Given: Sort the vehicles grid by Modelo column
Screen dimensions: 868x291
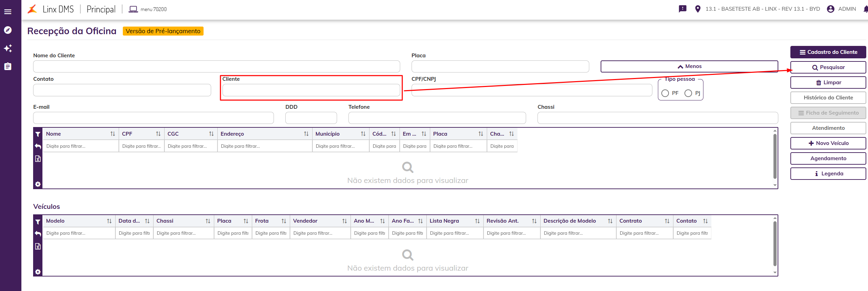Looking at the screenshot, I should coord(109,221).
